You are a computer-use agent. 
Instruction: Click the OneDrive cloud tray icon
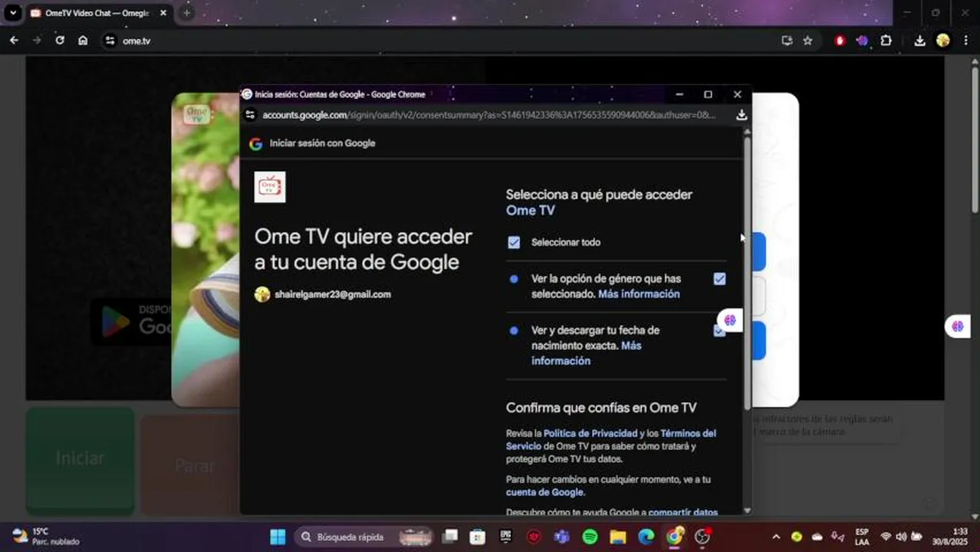(x=817, y=537)
